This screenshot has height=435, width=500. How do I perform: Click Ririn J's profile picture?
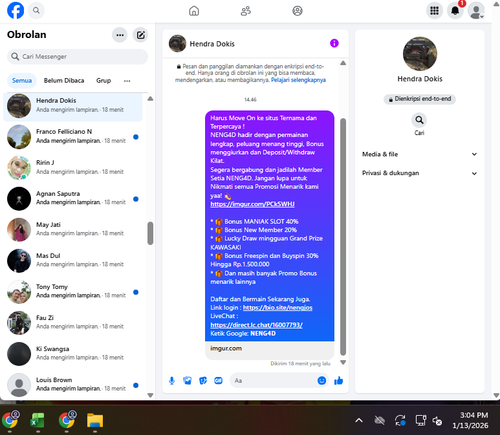coord(19,168)
